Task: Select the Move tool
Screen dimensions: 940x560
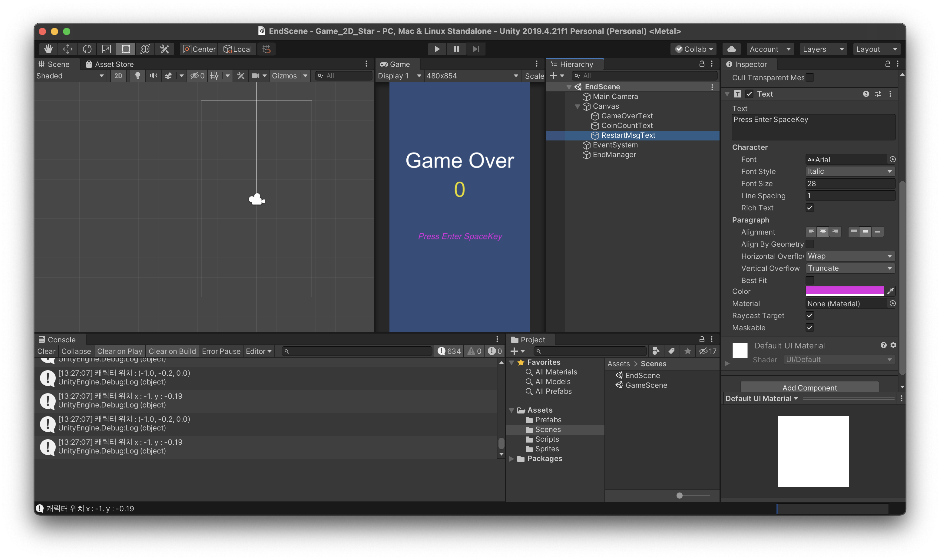Action: click(x=68, y=49)
